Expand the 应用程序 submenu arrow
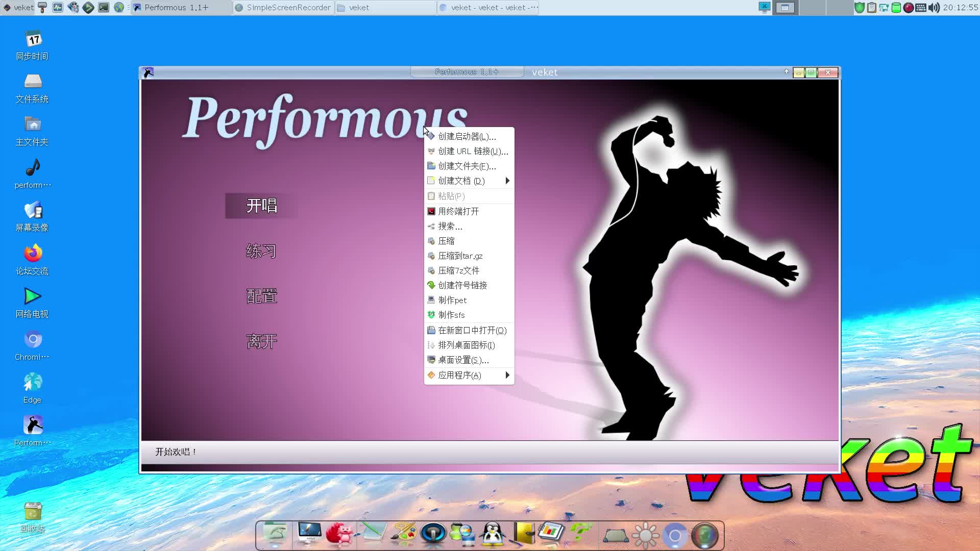 pyautogui.click(x=507, y=375)
